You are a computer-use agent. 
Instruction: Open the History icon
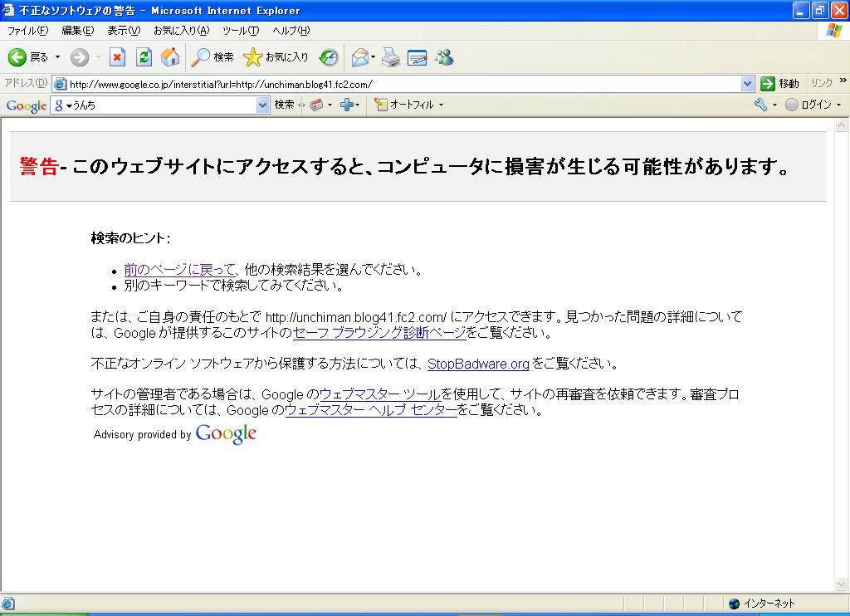coord(329,57)
